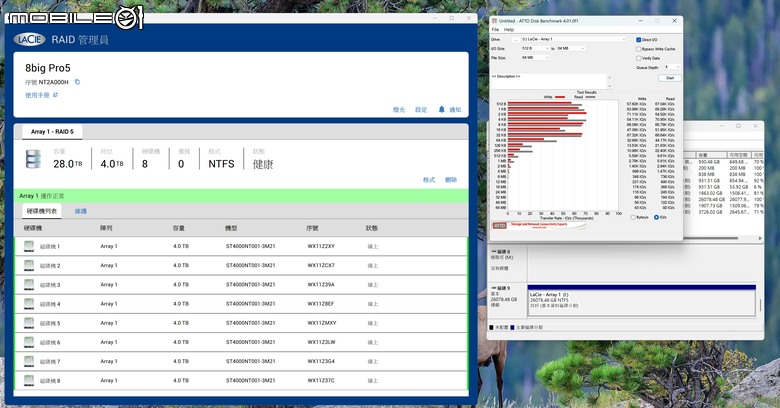Select the Bytes/s radio button
This screenshot has width=780, height=408.
tap(633, 217)
